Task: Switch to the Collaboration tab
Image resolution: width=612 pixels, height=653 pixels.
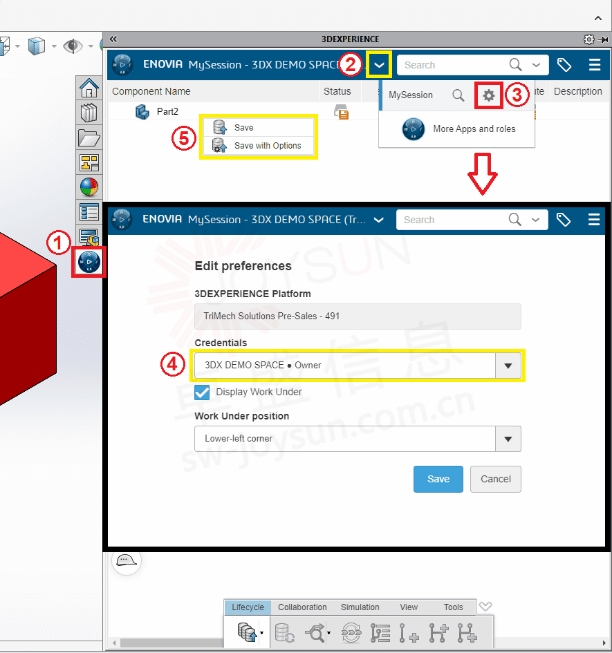Action: pyautogui.click(x=302, y=607)
